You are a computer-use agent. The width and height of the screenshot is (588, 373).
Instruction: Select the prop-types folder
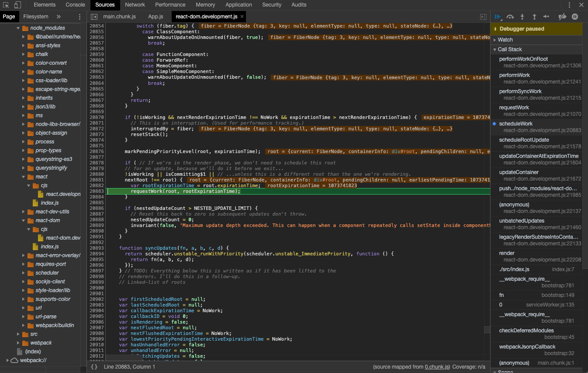[x=48, y=150]
